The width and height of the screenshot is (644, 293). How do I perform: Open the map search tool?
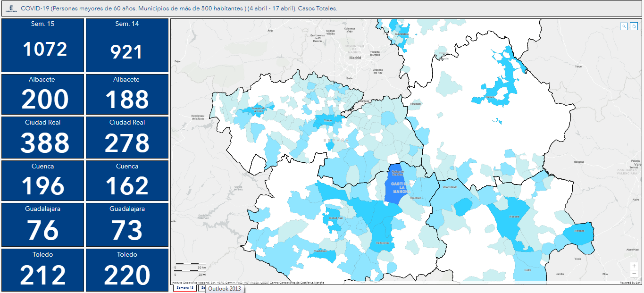[624, 26]
